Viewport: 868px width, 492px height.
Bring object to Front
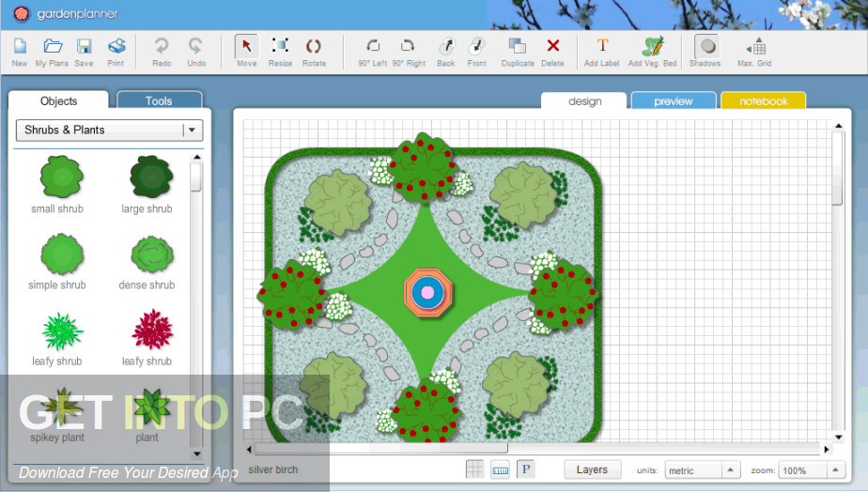(x=476, y=47)
